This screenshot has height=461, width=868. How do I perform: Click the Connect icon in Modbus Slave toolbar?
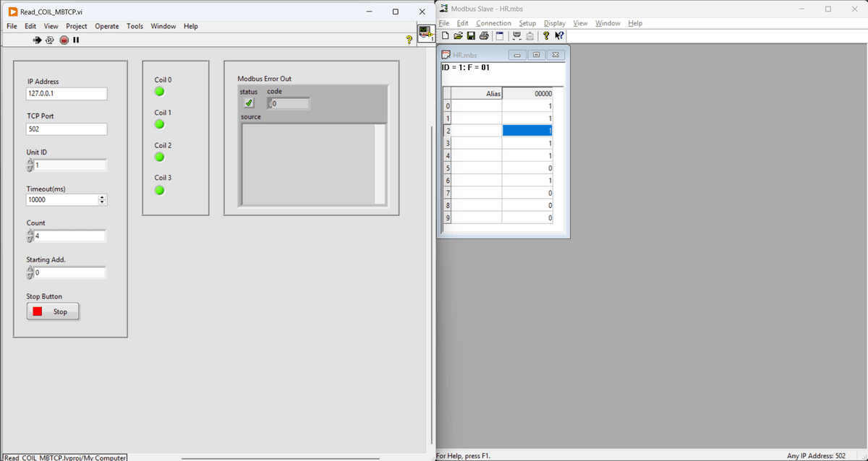coord(516,36)
